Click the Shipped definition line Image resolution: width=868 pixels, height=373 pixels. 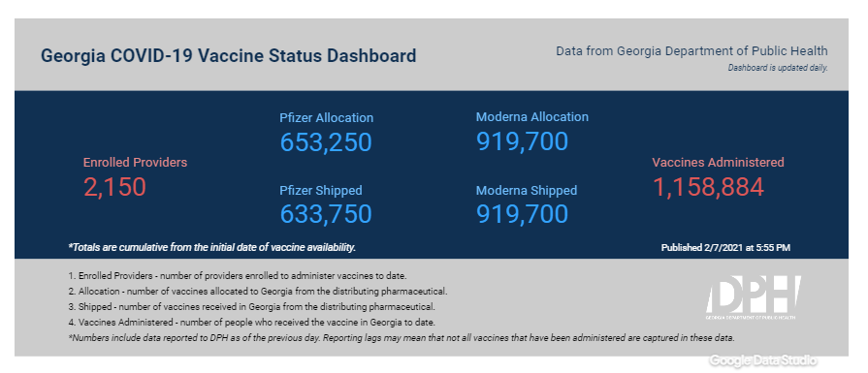click(252, 307)
